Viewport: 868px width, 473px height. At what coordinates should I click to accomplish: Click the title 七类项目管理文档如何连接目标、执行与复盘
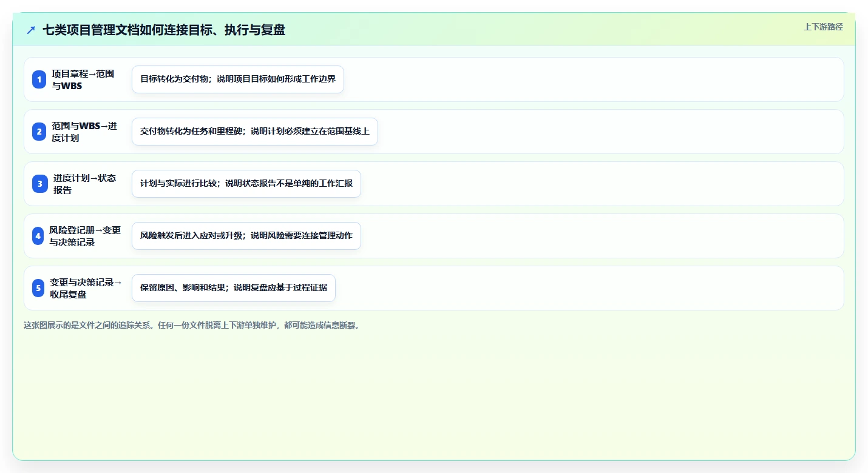click(164, 30)
